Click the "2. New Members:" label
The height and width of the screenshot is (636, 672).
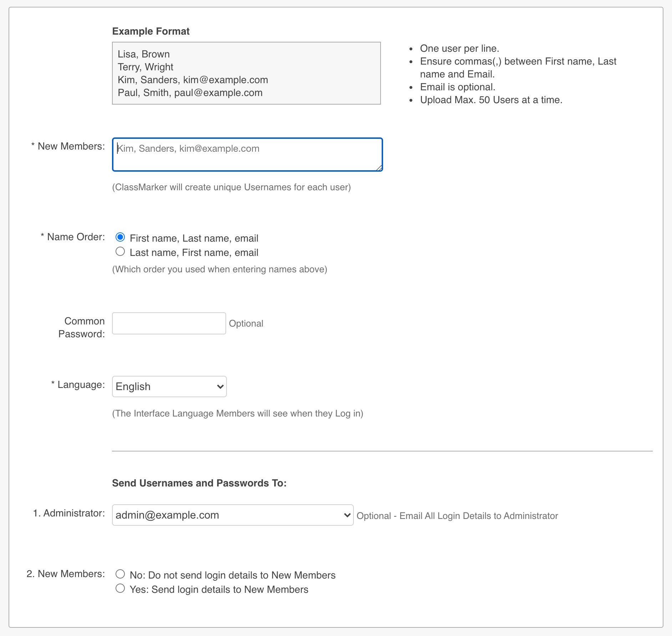pos(66,574)
